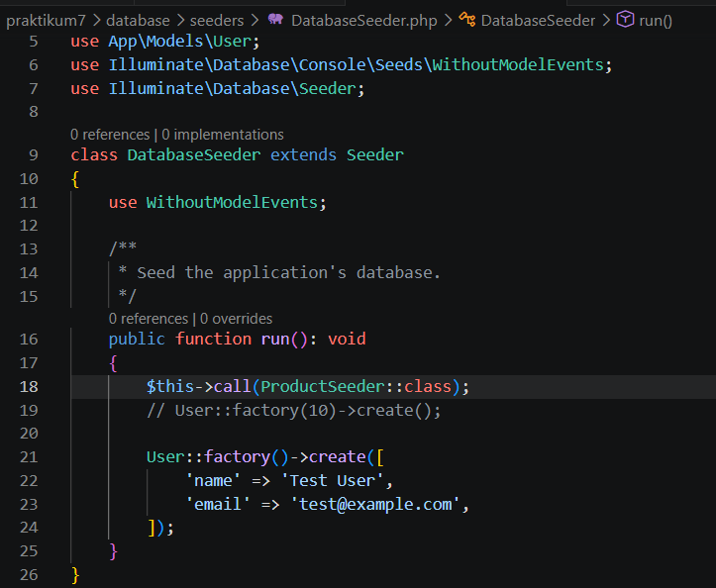Viewport: 716px width, 588px height.
Task: Expand chevron after praktikum7 breadcrumb
Action: coord(96,21)
